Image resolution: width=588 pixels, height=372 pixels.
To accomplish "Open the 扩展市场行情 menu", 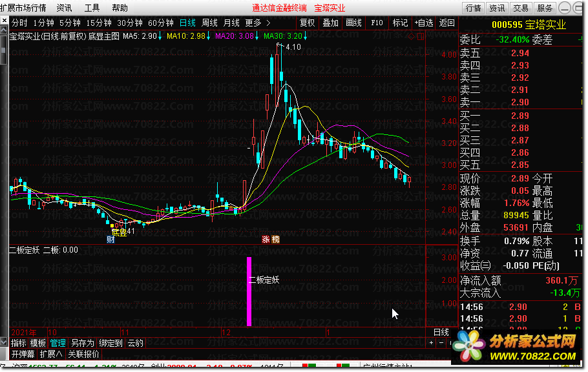I will click(23, 8).
